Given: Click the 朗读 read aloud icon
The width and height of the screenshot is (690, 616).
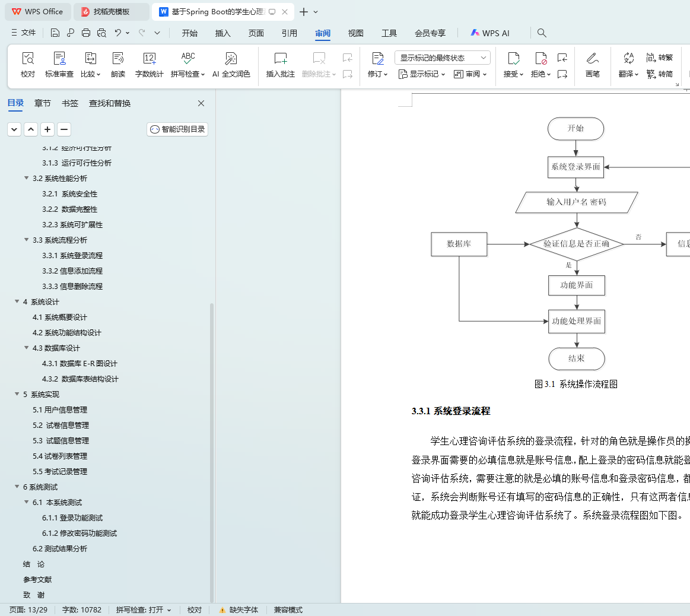Looking at the screenshot, I should (118, 64).
